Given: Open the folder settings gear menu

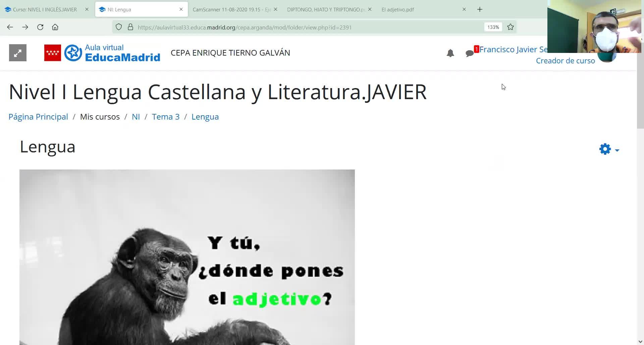Looking at the screenshot, I should click(609, 149).
